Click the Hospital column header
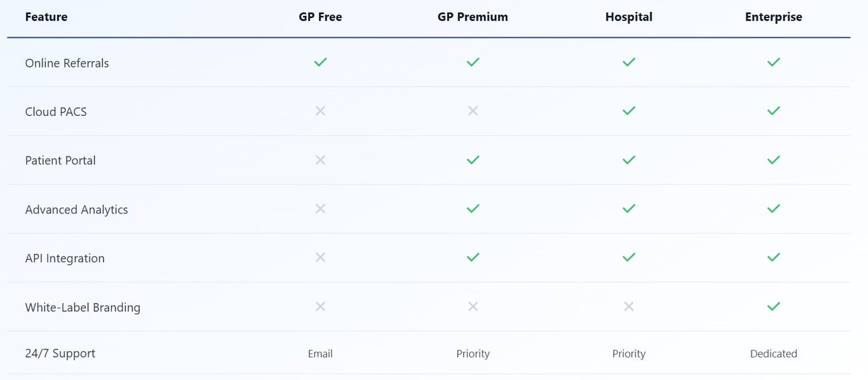Screen dimensions: 868x380 click(x=629, y=17)
